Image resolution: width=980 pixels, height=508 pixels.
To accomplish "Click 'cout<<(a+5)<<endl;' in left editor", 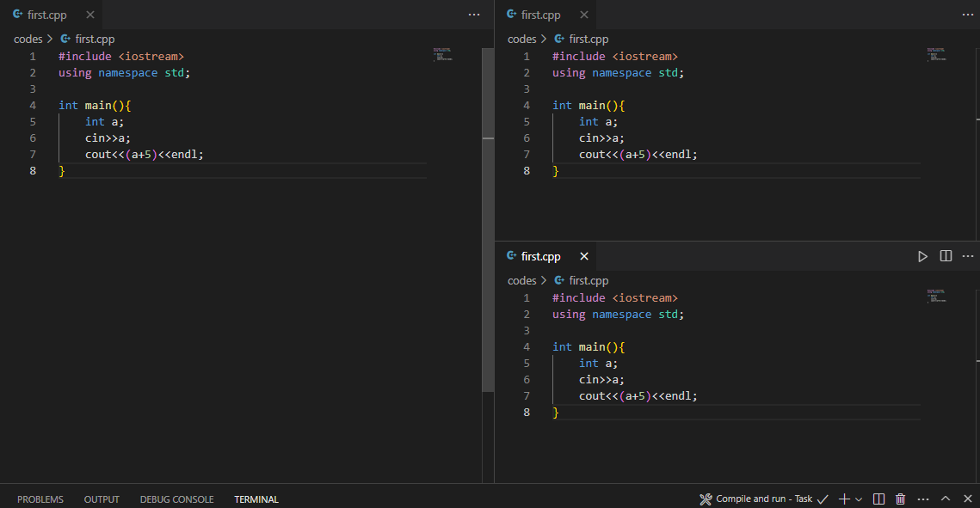I will click(145, 154).
